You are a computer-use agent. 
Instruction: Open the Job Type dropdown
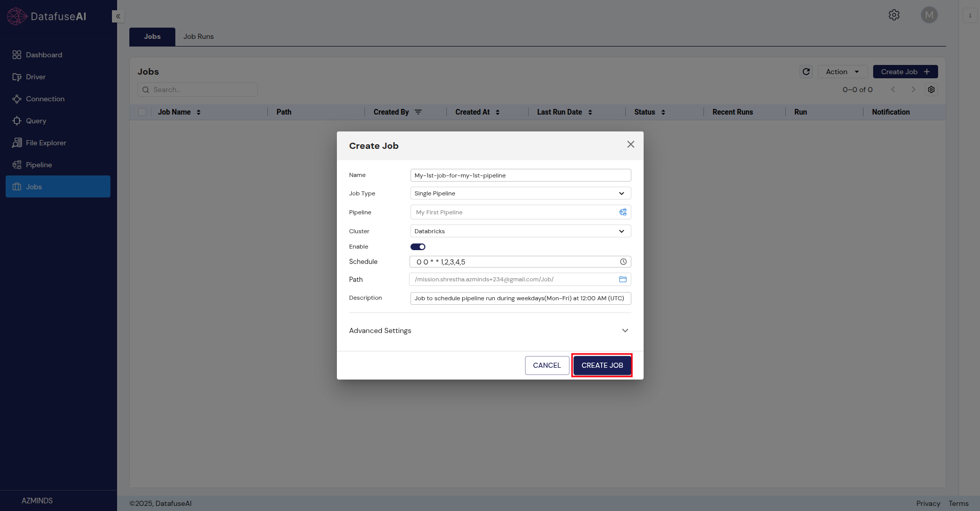621,193
